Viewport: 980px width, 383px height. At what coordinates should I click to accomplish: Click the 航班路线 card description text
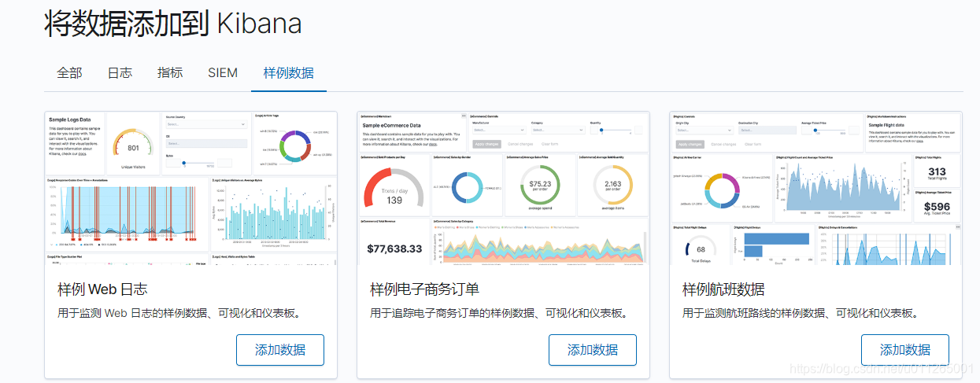801,313
